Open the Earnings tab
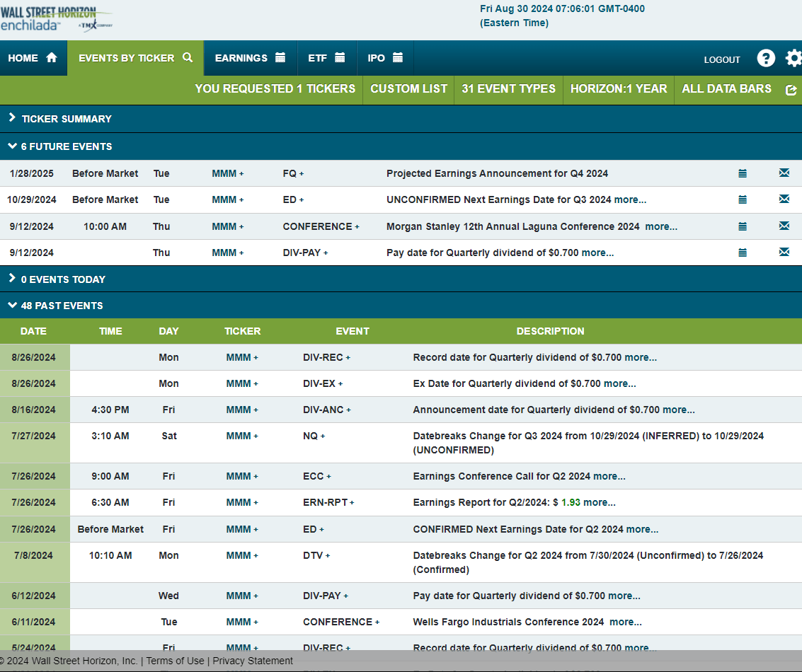This screenshot has width=802, height=672. pyautogui.click(x=250, y=58)
